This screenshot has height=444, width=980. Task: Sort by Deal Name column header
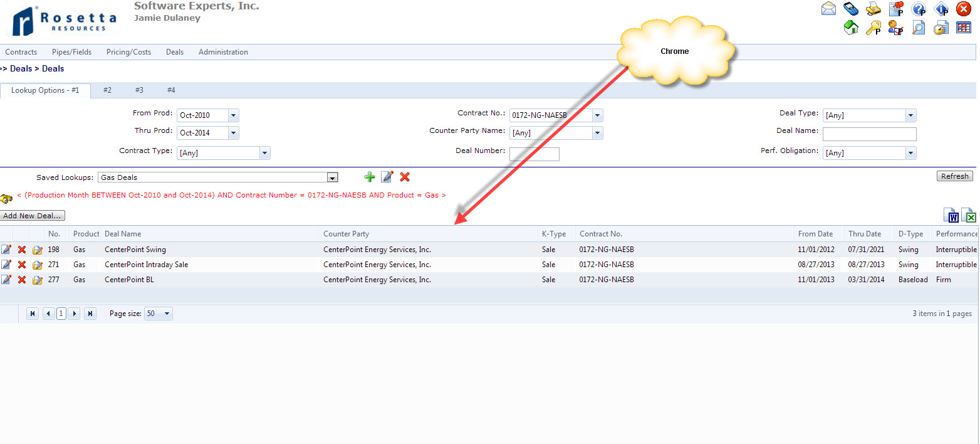coord(123,234)
